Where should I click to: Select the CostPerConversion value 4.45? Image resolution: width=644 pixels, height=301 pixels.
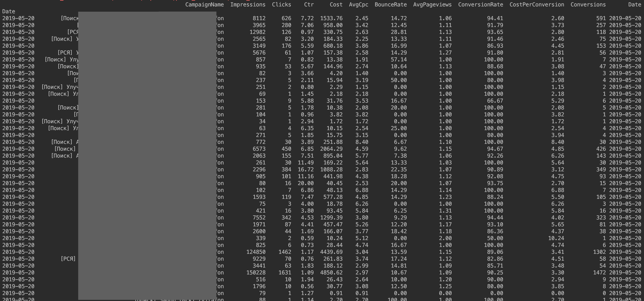558,46
